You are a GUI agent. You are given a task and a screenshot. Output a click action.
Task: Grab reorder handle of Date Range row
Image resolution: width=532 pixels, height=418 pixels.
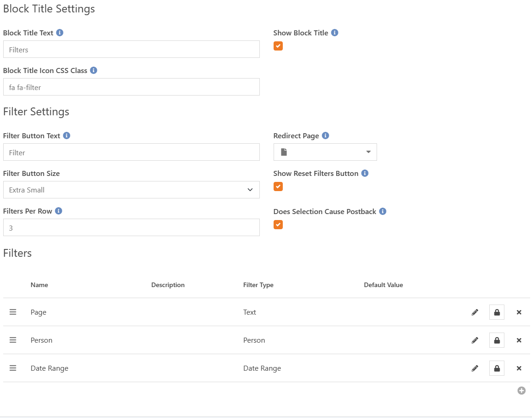(13, 368)
